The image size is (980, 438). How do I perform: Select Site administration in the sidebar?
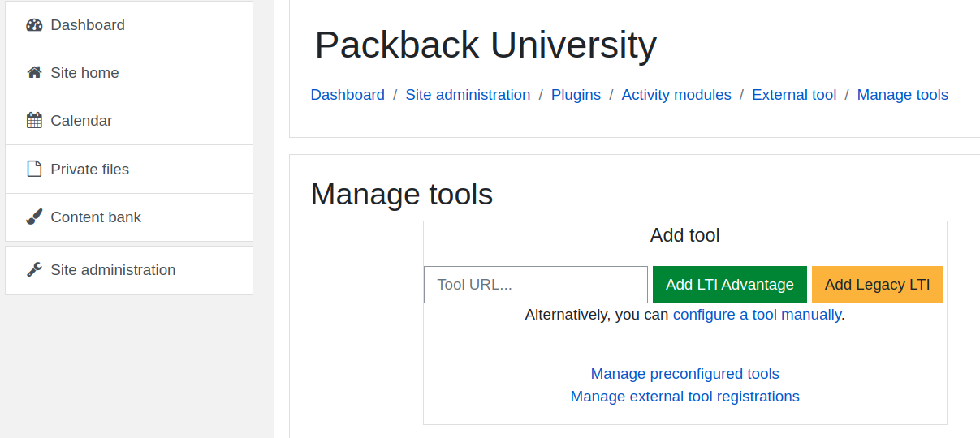129,270
